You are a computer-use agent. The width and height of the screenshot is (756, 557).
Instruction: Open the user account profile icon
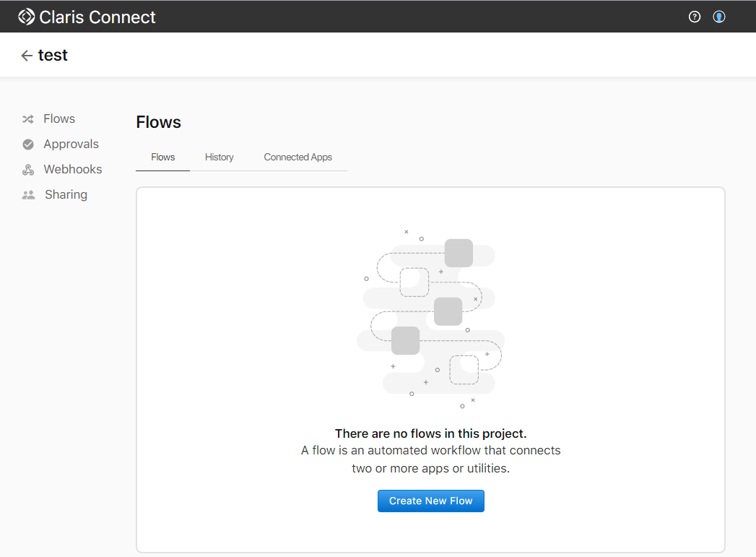[x=719, y=17]
